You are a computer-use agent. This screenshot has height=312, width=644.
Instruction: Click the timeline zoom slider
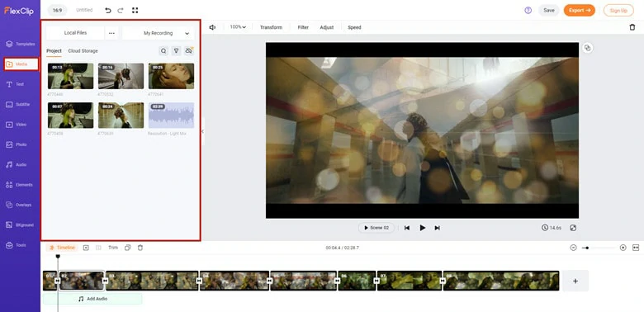click(599, 248)
